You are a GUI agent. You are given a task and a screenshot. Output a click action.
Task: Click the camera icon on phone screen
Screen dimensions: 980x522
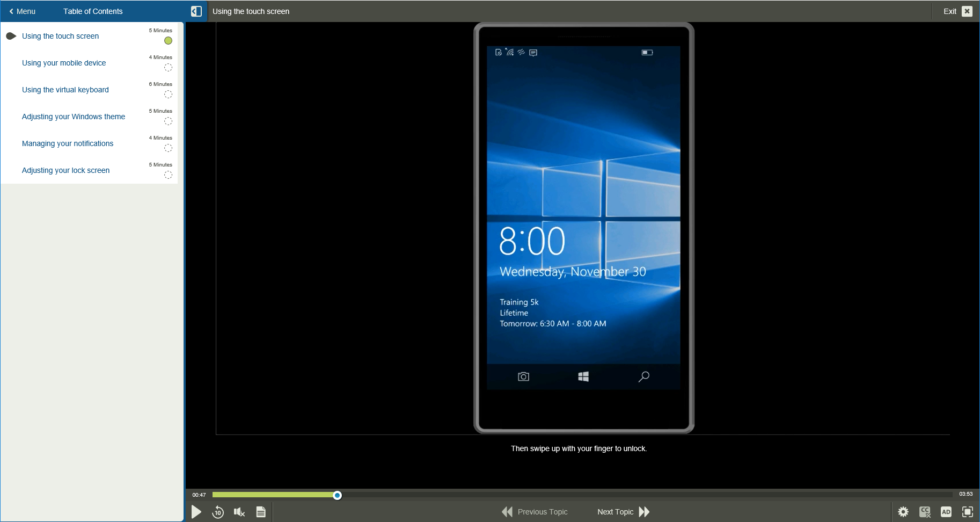point(523,376)
